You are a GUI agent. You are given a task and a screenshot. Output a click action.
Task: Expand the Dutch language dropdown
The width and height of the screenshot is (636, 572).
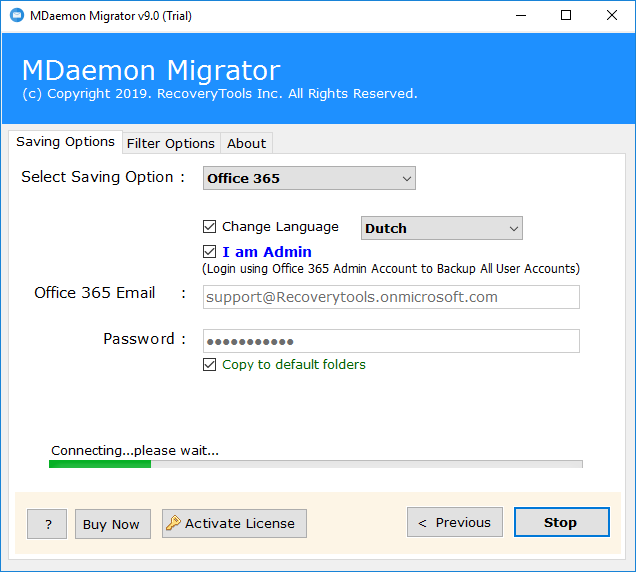tap(442, 228)
